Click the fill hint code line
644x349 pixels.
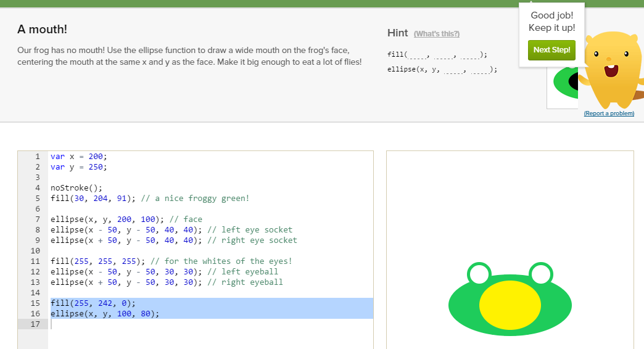(x=437, y=55)
